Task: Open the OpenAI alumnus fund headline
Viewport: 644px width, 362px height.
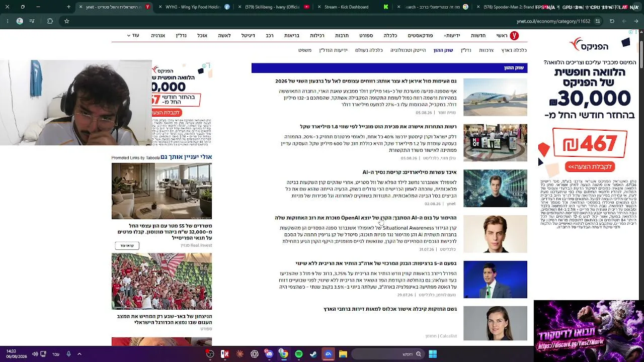Action: pyautogui.click(x=366, y=218)
